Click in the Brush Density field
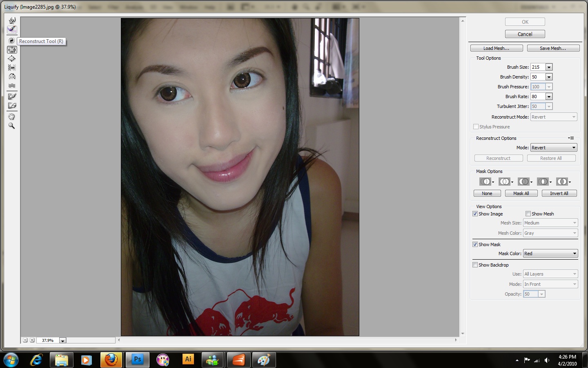 click(x=538, y=77)
